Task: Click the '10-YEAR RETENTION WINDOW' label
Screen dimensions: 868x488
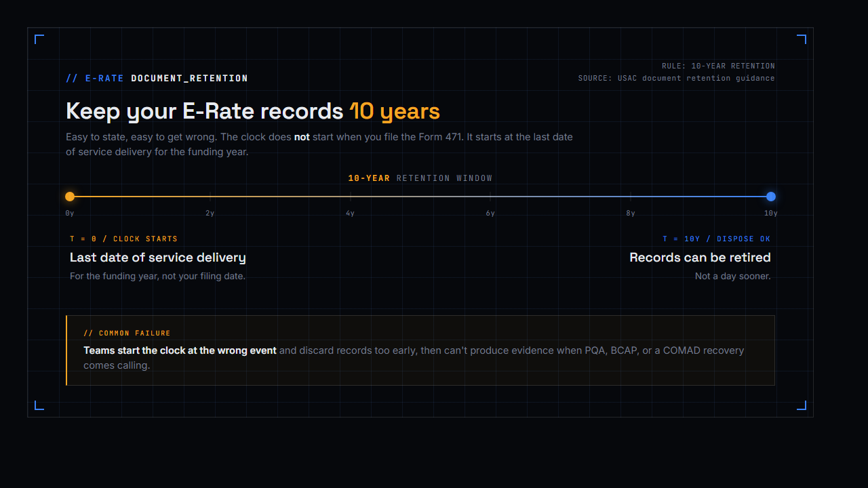Action: click(x=420, y=178)
